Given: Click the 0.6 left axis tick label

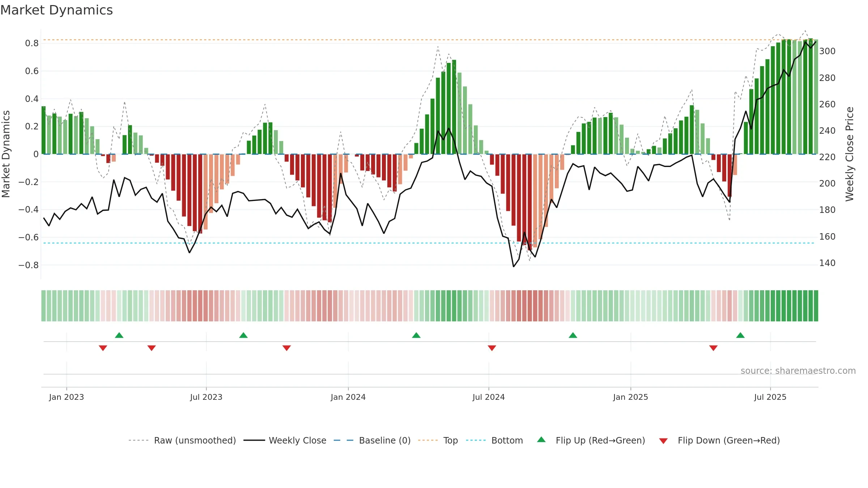Looking at the screenshot, I should tap(32, 71).
